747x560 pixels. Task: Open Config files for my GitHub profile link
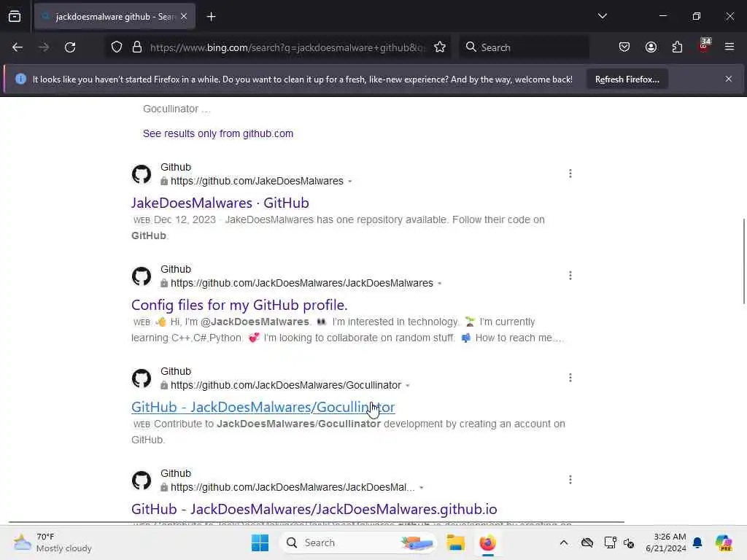[239, 305]
